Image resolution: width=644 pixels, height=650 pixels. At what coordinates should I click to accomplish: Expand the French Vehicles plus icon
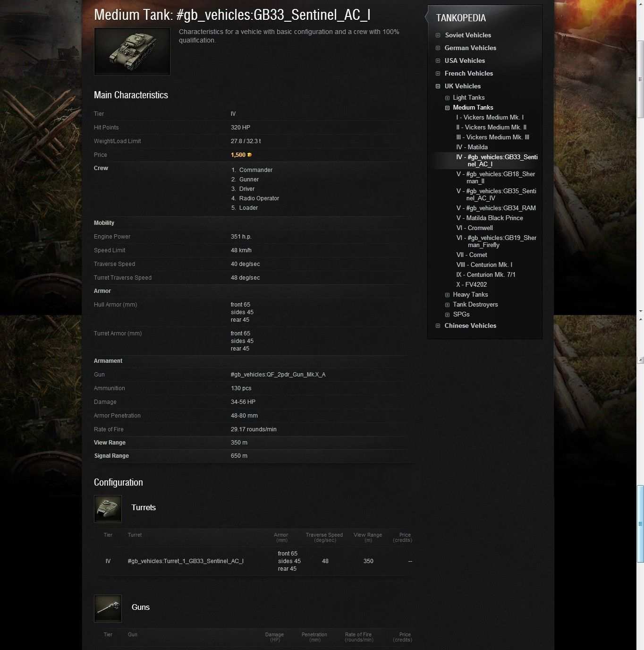click(x=438, y=74)
